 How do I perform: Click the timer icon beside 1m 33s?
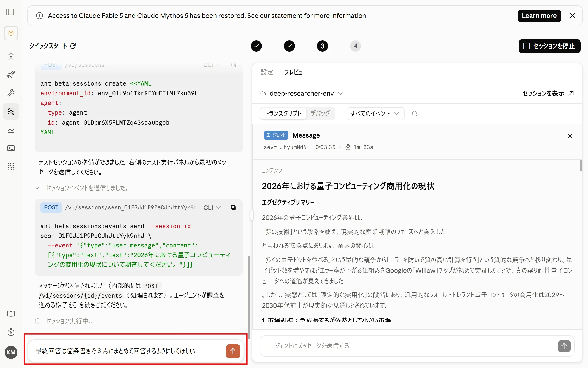point(348,147)
